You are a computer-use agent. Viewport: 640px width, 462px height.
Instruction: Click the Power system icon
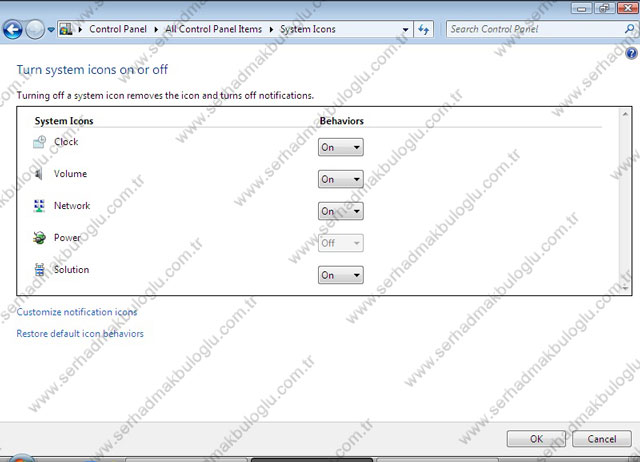point(40,238)
